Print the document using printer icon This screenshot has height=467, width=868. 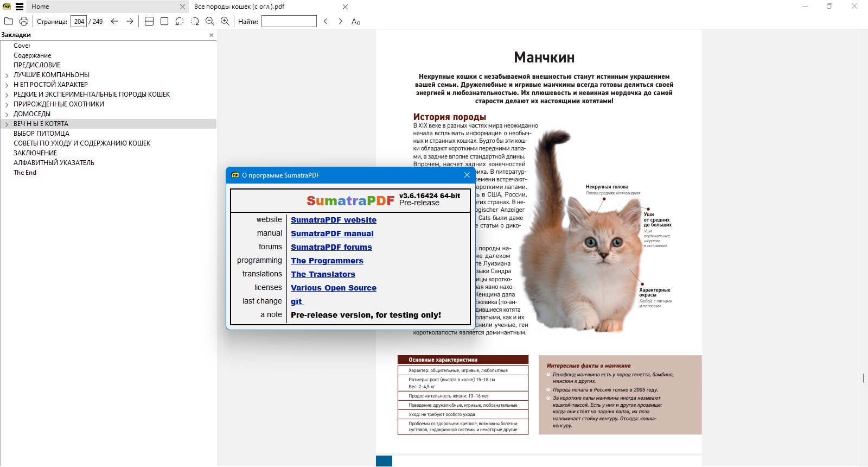(24, 21)
